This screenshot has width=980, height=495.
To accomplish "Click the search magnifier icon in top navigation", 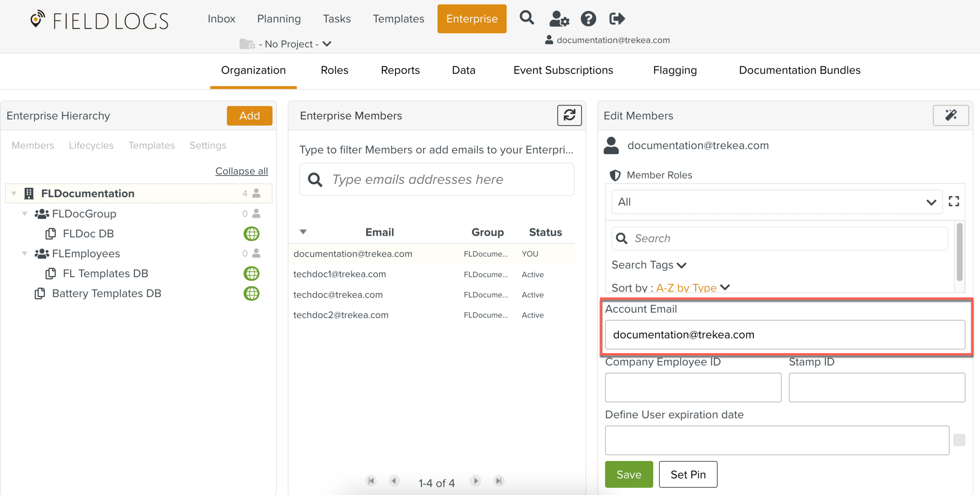I will (x=526, y=18).
